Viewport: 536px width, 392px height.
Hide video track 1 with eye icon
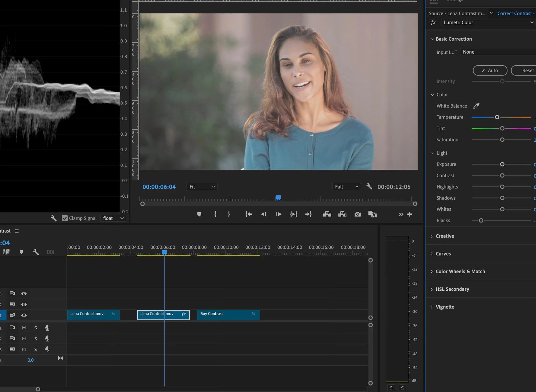tap(24, 315)
